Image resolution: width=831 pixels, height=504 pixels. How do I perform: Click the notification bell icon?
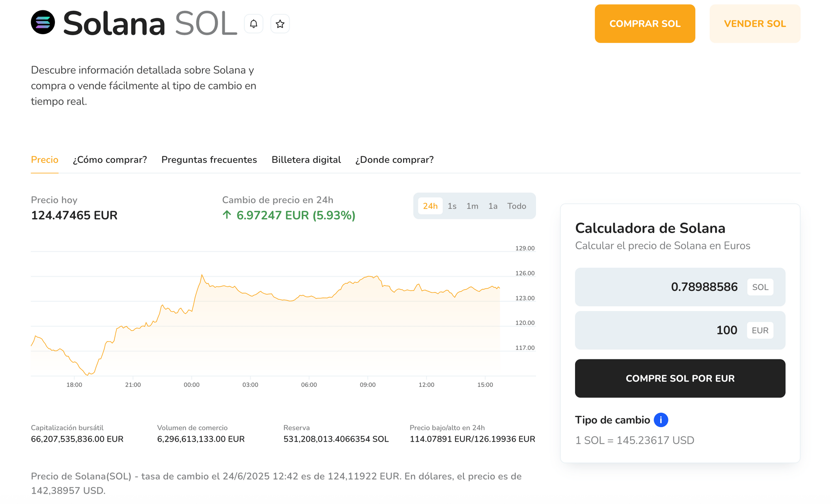point(253,24)
